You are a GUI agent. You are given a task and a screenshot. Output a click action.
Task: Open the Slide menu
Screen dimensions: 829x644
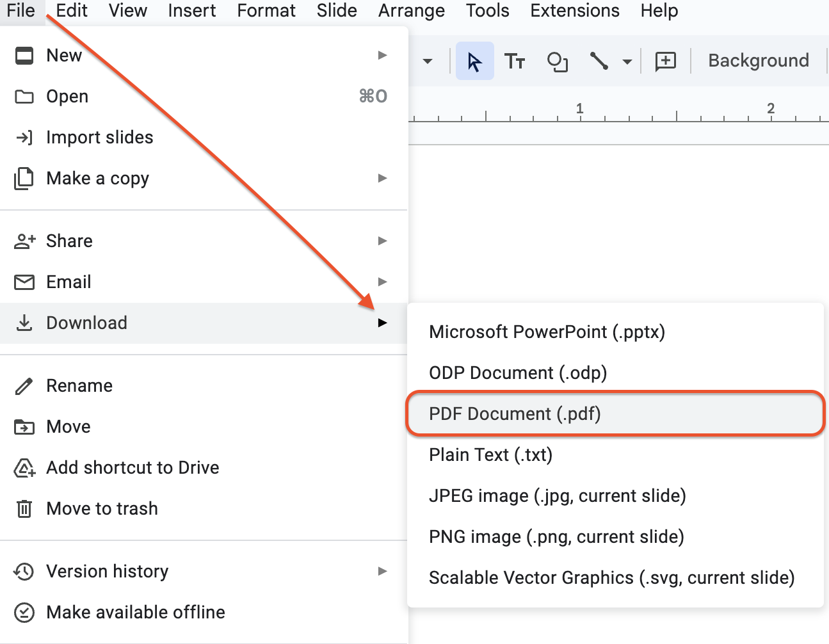(337, 10)
